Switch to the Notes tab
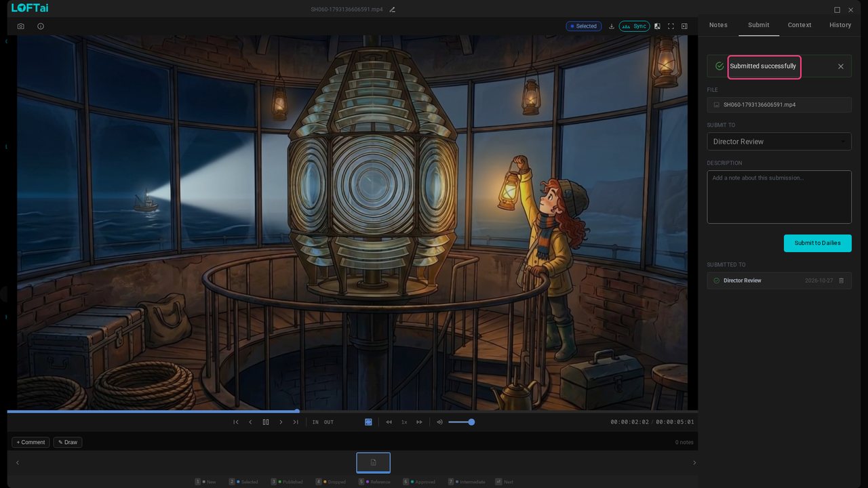The image size is (868, 488). point(718,25)
